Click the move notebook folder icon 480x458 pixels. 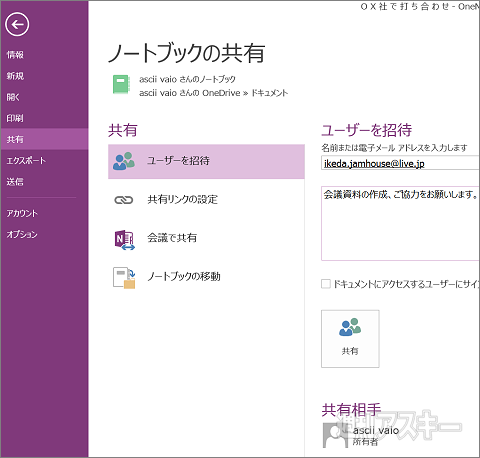(124, 277)
